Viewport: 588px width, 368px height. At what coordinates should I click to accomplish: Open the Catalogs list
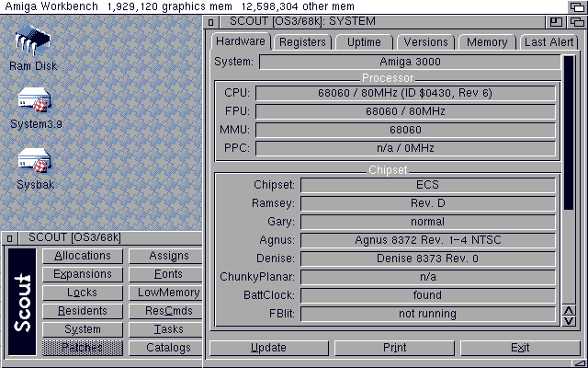tap(165, 348)
